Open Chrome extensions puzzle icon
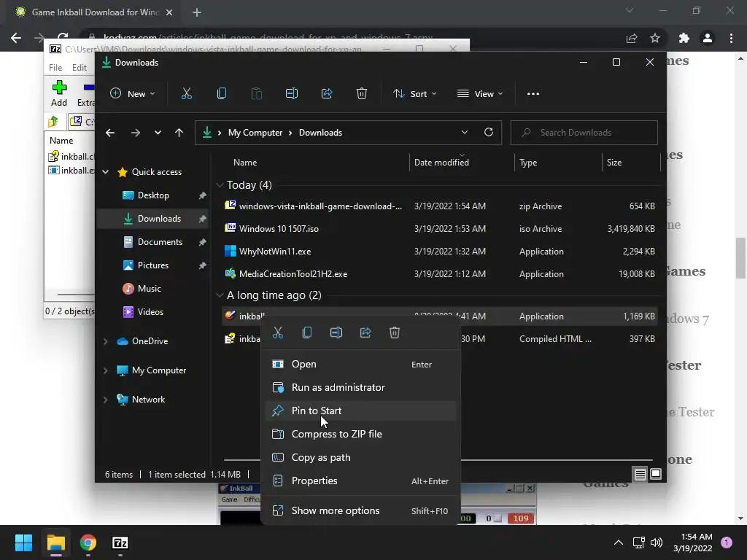This screenshot has width=747, height=560. 684,38
